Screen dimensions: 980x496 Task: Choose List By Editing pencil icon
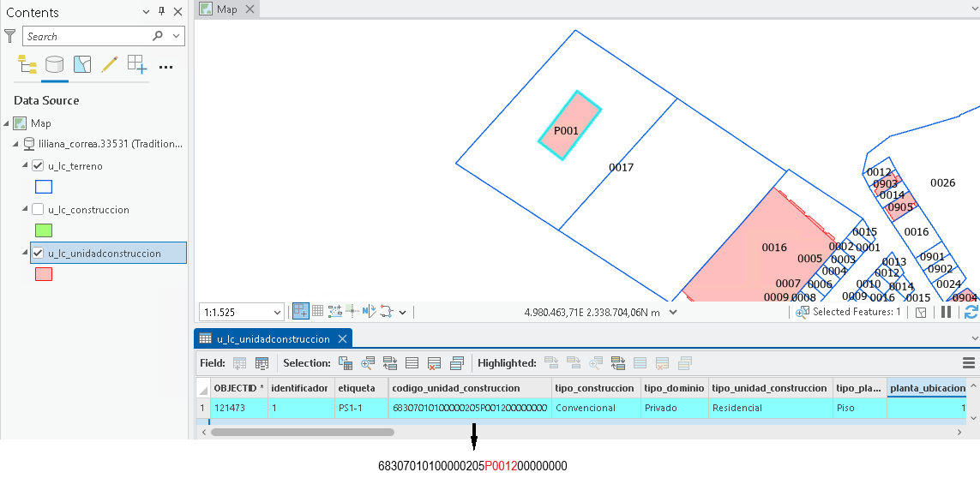[x=110, y=64]
